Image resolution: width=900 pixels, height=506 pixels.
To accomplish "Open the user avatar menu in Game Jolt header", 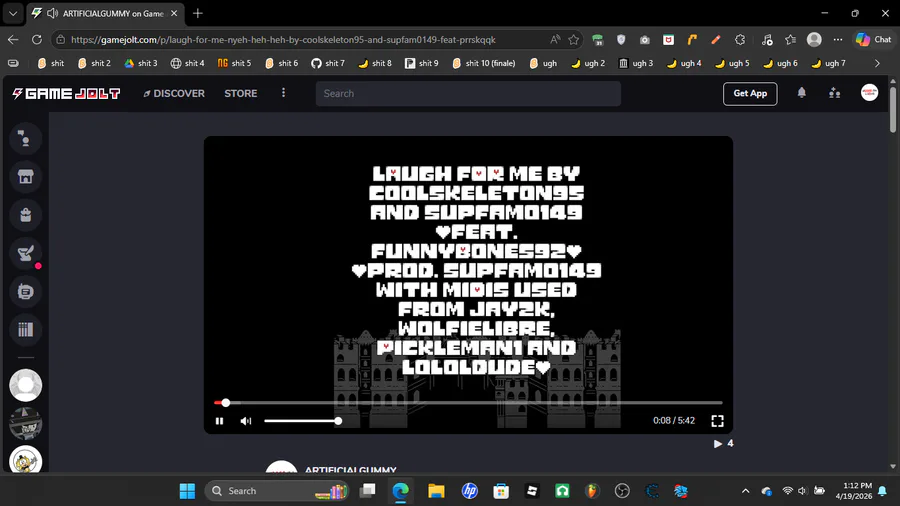I will [869, 92].
